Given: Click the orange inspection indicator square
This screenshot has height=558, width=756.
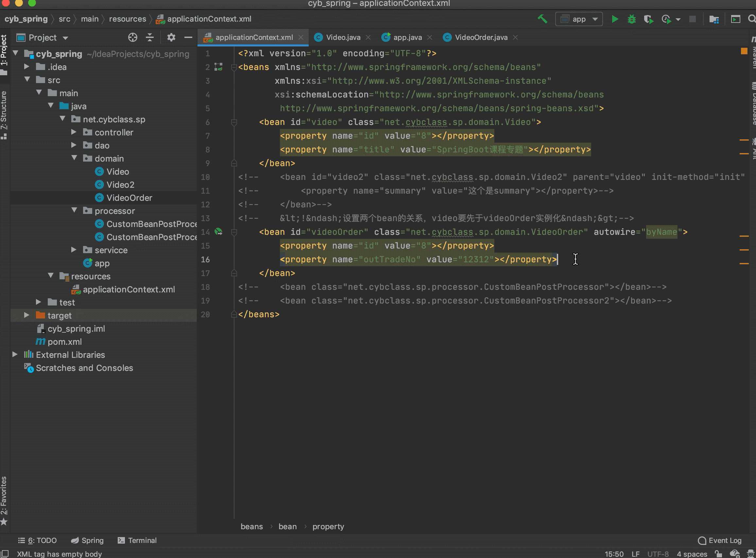Looking at the screenshot, I should [744, 51].
